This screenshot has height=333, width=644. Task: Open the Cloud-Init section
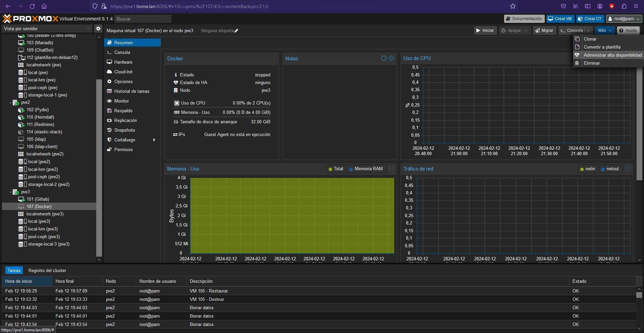pyautogui.click(x=132, y=72)
